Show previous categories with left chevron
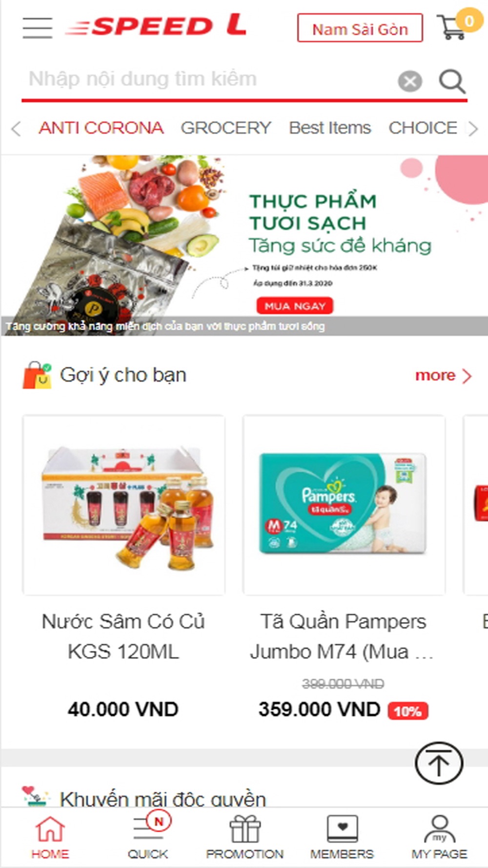This screenshot has width=488, height=868. (x=16, y=129)
